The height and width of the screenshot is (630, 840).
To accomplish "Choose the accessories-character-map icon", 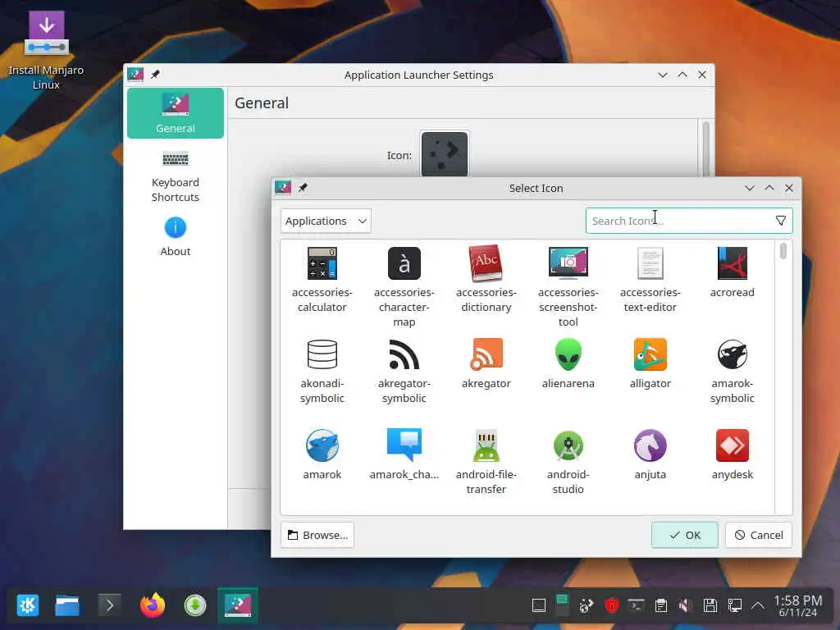I will pos(404,263).
